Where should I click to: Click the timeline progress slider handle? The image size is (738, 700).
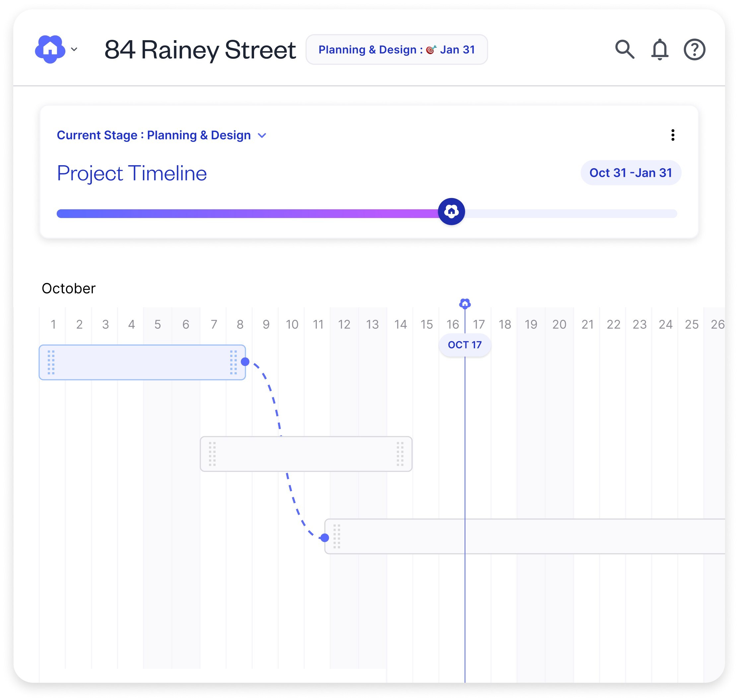point(451,212)
